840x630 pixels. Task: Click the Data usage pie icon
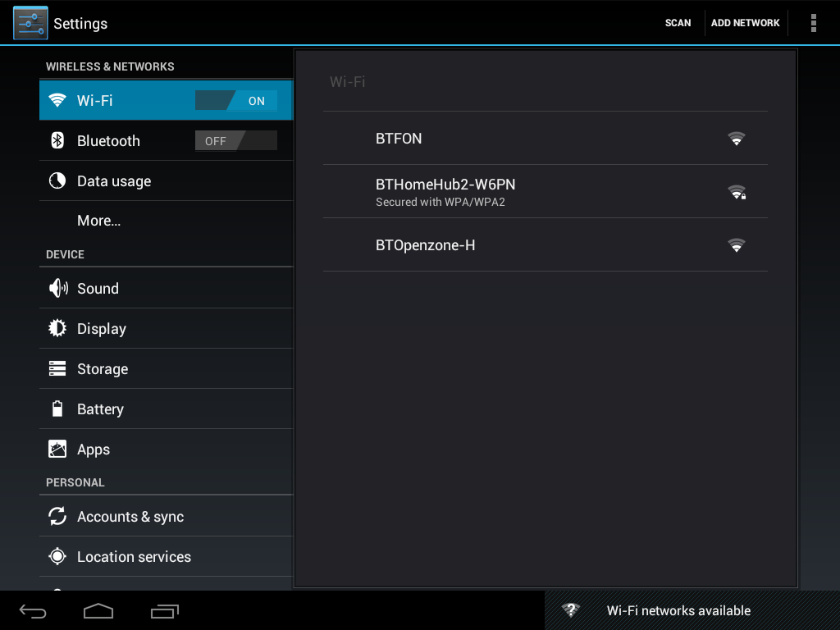(57, 180)
